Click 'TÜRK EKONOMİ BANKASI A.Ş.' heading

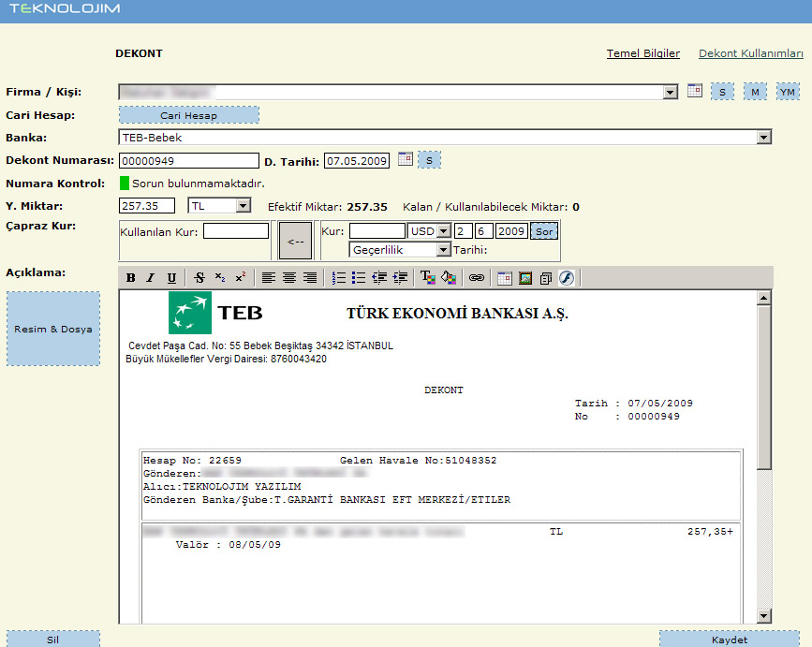pyautogui.click(x=457, y=313)
